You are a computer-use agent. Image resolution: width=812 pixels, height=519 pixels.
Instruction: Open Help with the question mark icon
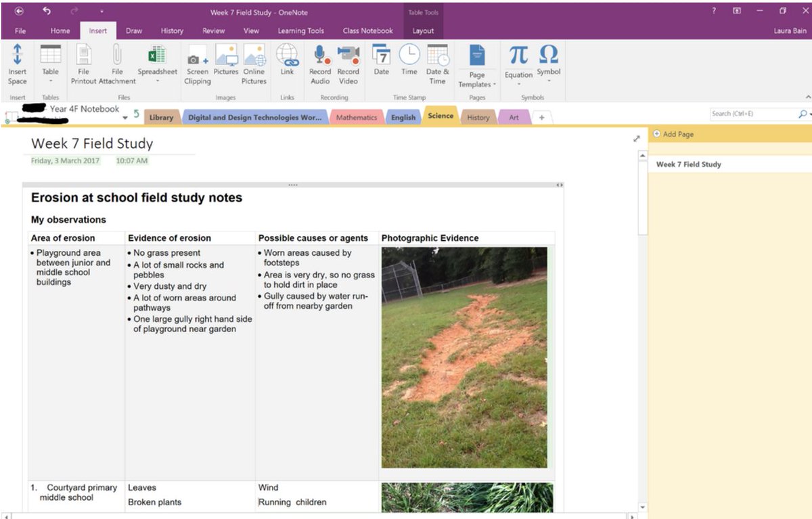click(x=715, y=11)
